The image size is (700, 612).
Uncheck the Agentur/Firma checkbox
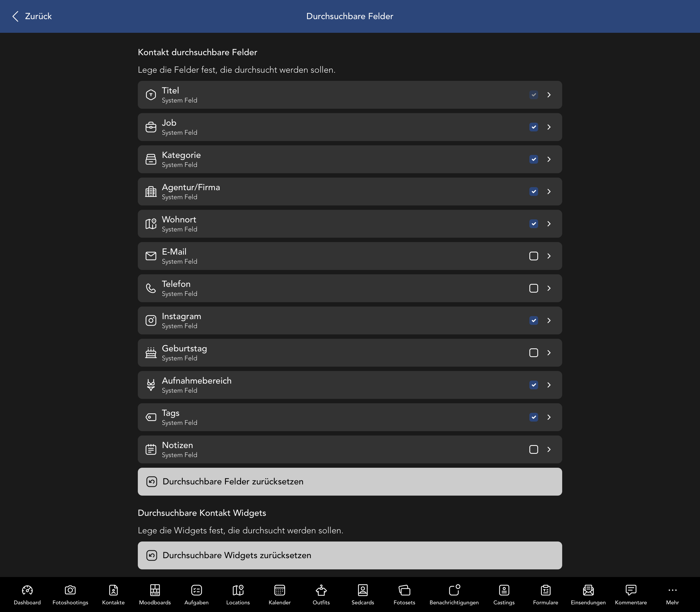coord(533,192)
